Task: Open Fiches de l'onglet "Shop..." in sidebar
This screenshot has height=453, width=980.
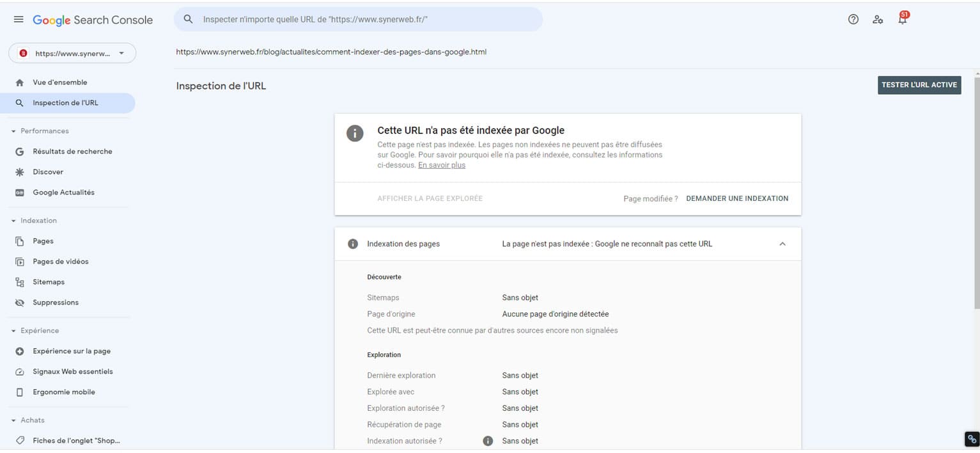Action: point(68,441)
